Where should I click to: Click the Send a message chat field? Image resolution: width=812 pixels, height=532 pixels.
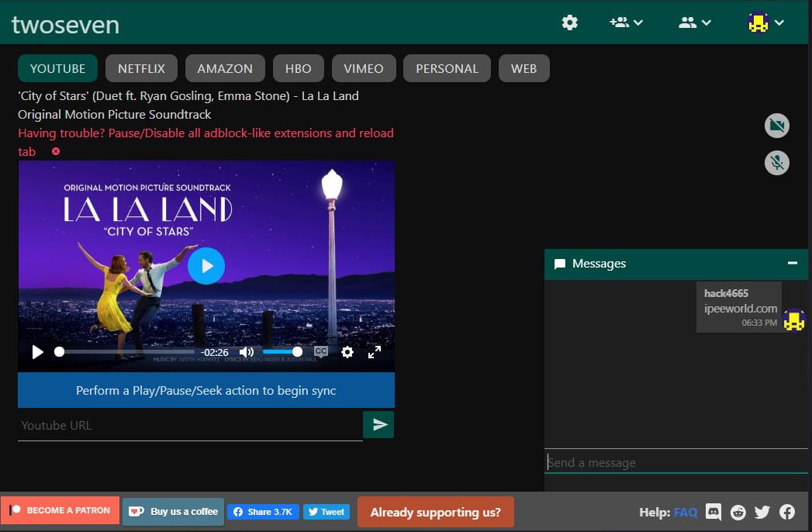point(675,463)
